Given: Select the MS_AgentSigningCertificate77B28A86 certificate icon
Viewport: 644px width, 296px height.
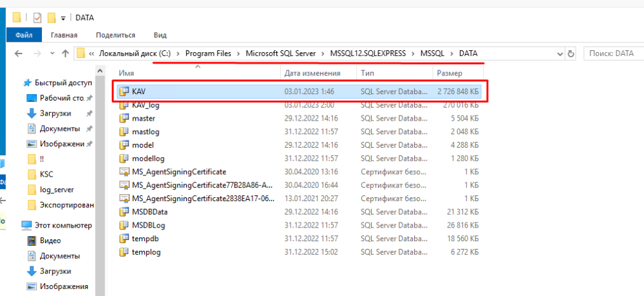Looking at the screenshot, I should click(x=124, y=185).
